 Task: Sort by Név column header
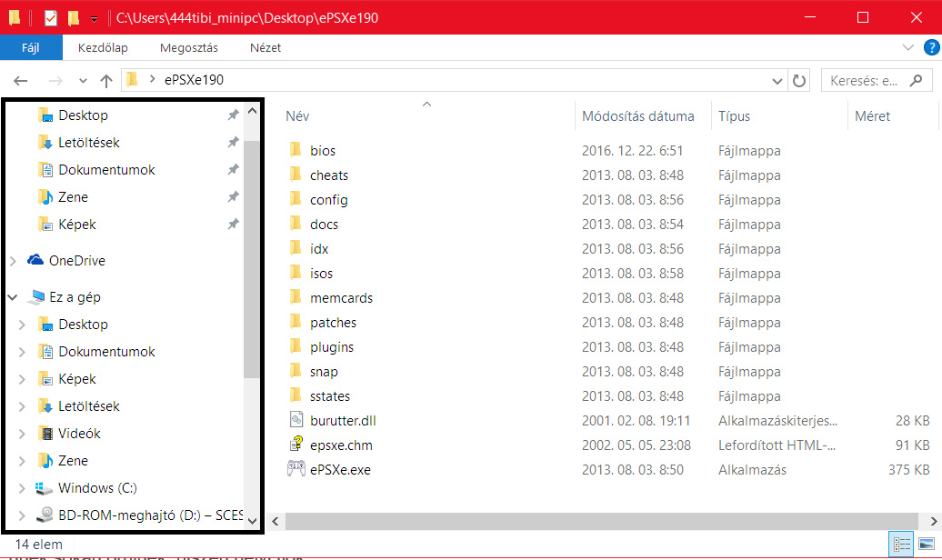coord(297,116)
